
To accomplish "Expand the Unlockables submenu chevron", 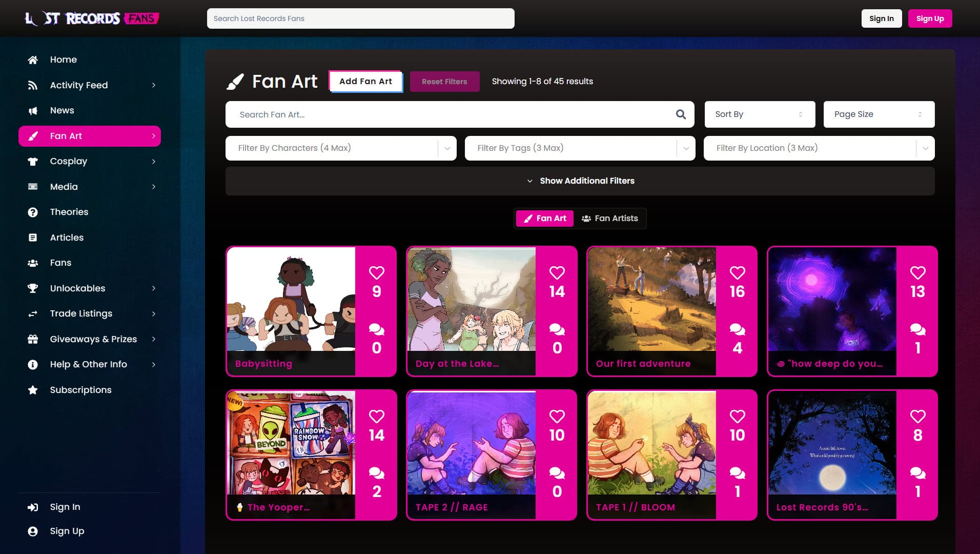I will tap(153, 288).
